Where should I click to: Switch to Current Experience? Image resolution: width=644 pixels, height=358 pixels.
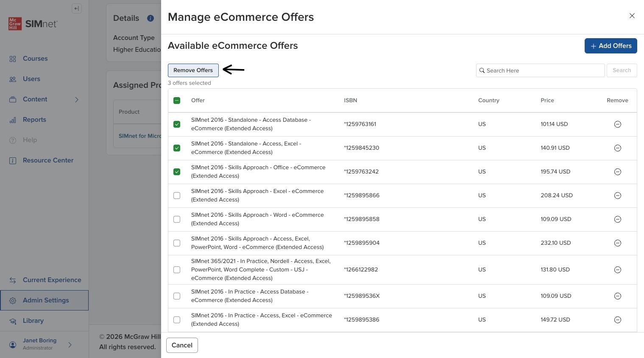pos(52,280)
